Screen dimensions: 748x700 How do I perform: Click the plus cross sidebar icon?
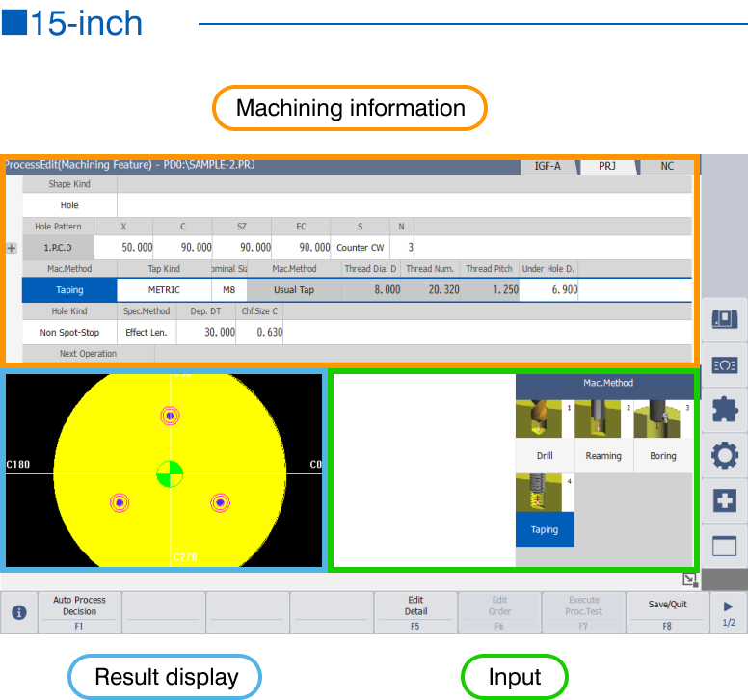(x=724, y=500)
